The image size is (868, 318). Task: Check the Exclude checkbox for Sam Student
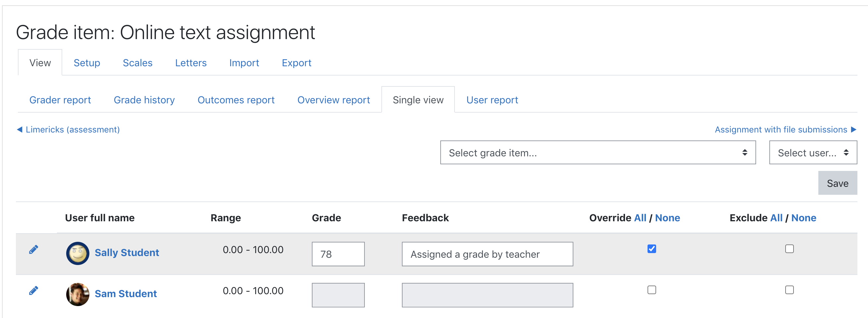(x=789, y=290)
